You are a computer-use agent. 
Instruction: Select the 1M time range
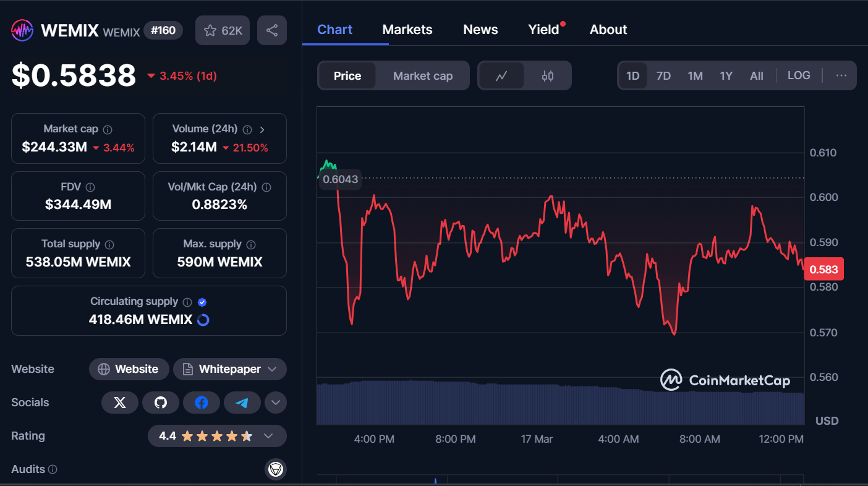point(695,75)
